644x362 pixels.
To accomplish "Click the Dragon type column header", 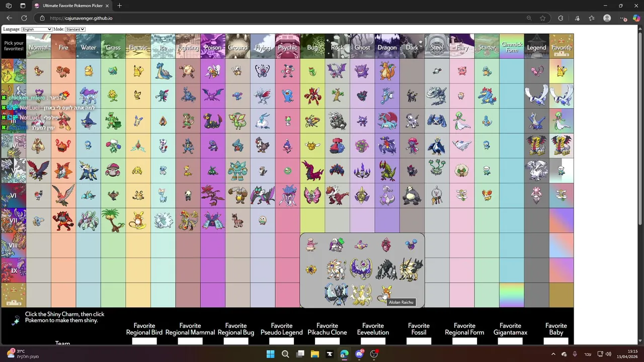I will click(x=387, y=46).
